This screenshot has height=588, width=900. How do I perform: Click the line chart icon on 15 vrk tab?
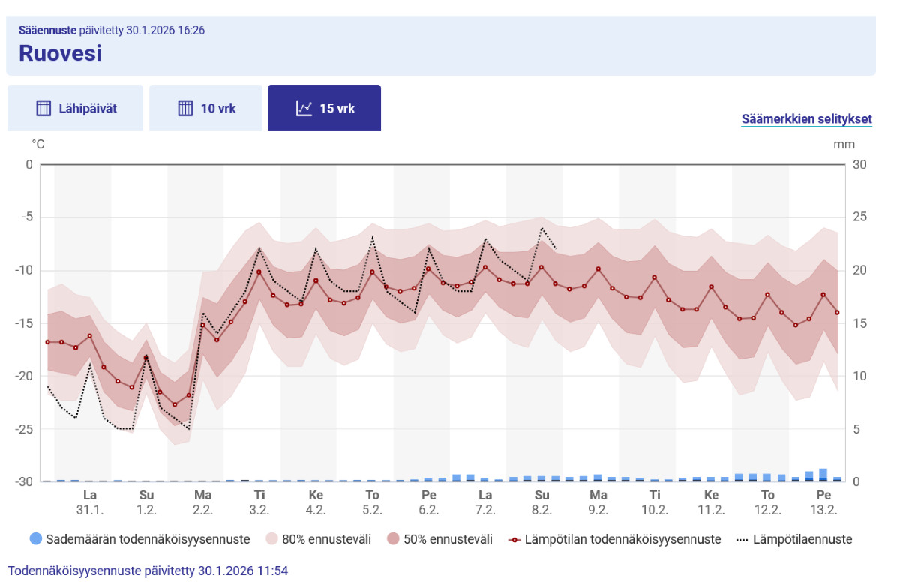[x=304, y=108]
